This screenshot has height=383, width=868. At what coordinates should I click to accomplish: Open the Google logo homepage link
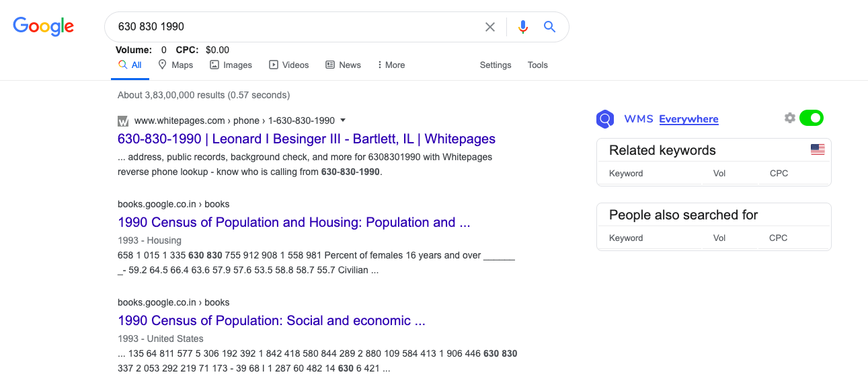(x=44, y=26)
